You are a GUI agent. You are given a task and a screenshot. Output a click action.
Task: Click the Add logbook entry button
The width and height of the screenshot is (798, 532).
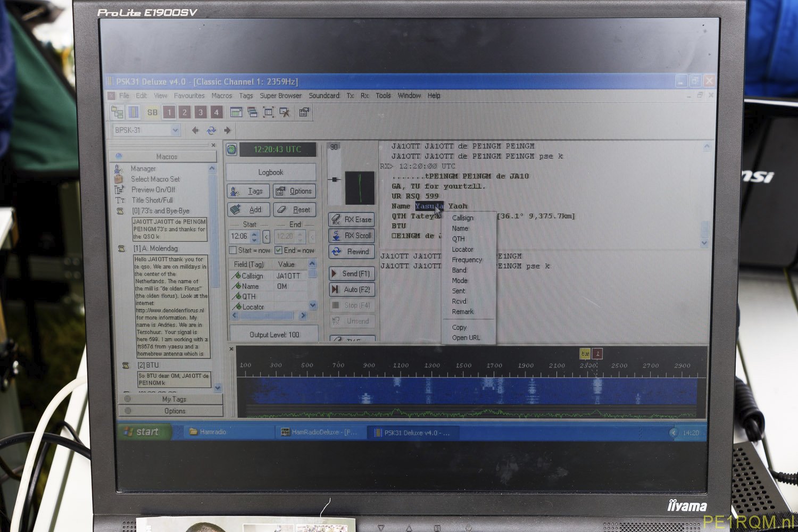point(248,210)
